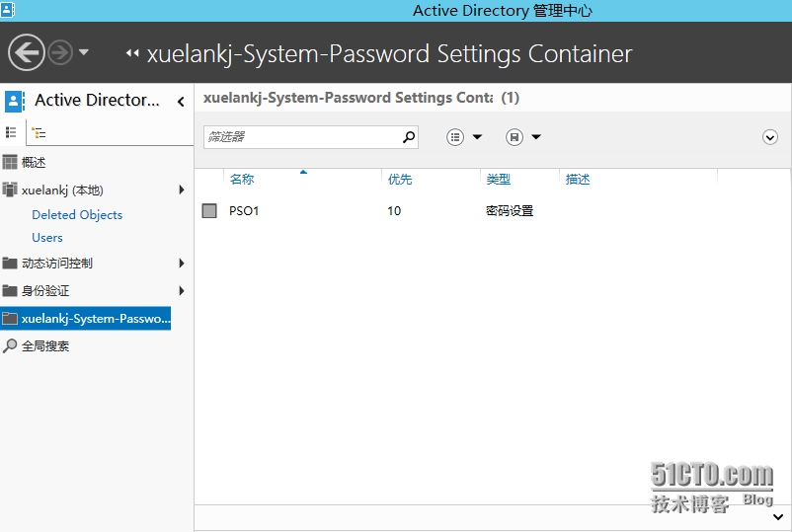Click the filter search magnifier icon
This screenshot has height=532, width=792.
tap(409, 137)
